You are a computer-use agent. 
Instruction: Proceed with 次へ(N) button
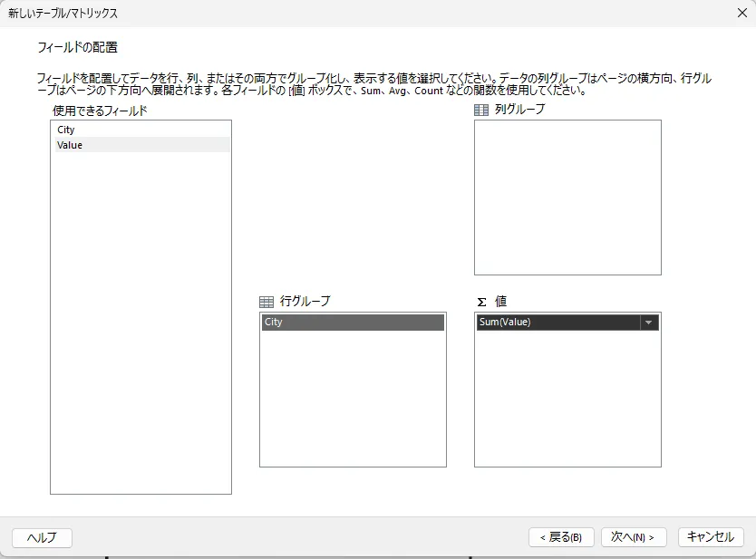point(634,537)
